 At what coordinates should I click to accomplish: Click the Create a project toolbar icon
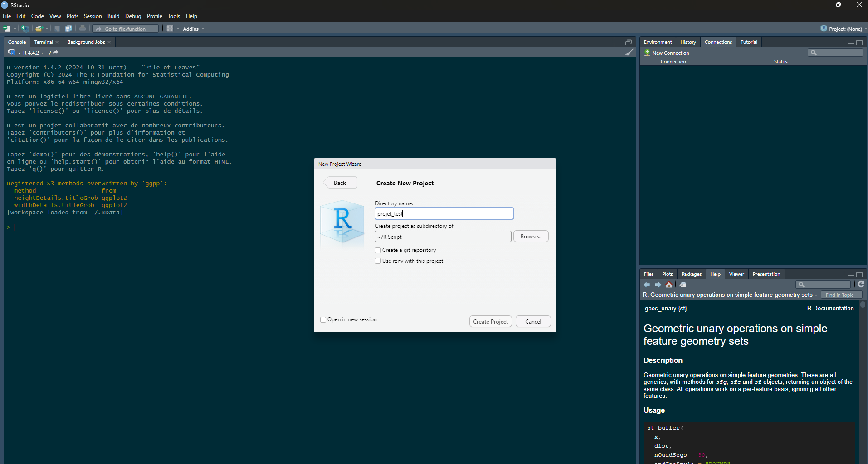(25, 29)
